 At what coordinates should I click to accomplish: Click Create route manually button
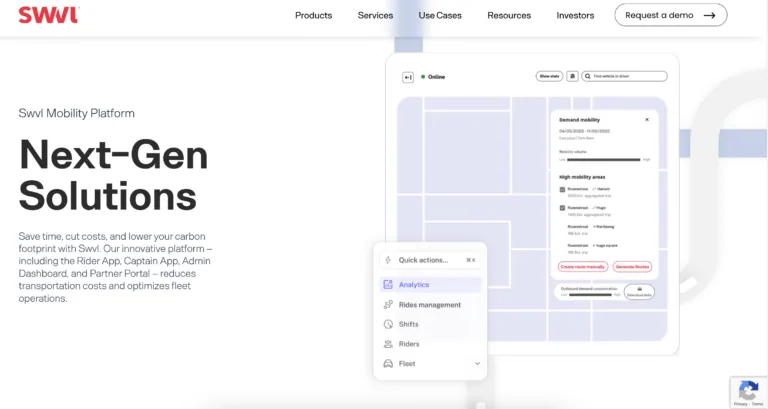583,266
